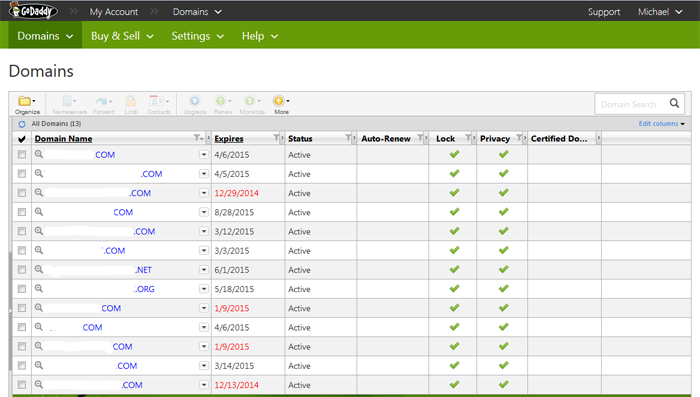This screenshot has height=397, width=700.
Task: Open the .NET domain link
Action: (x=143, y=270)
